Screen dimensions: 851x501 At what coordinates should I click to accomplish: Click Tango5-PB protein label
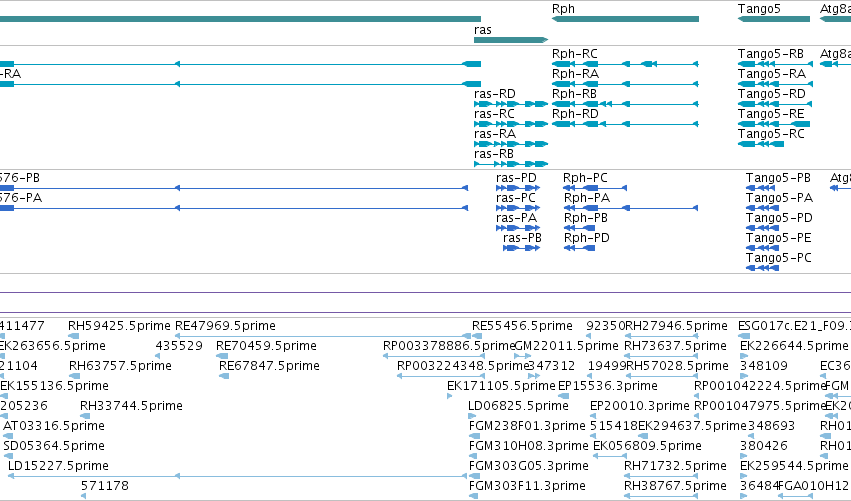778,178
